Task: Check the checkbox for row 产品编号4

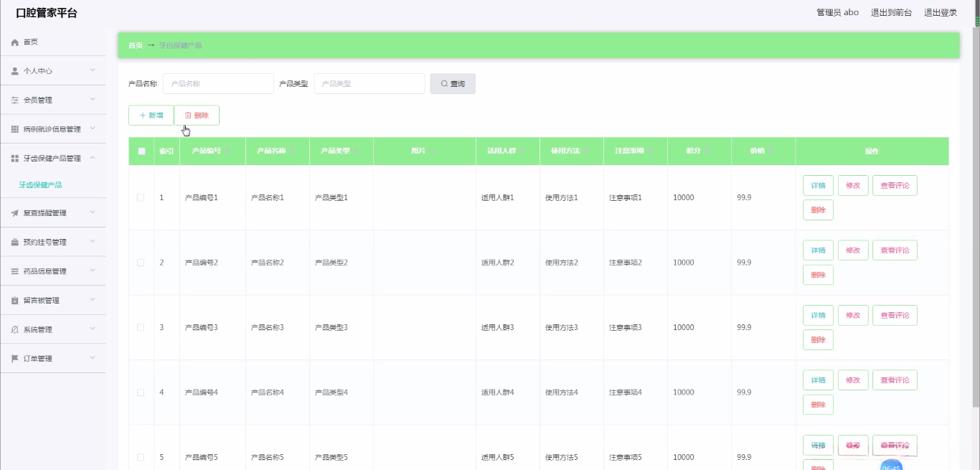Action: [141, 393]
